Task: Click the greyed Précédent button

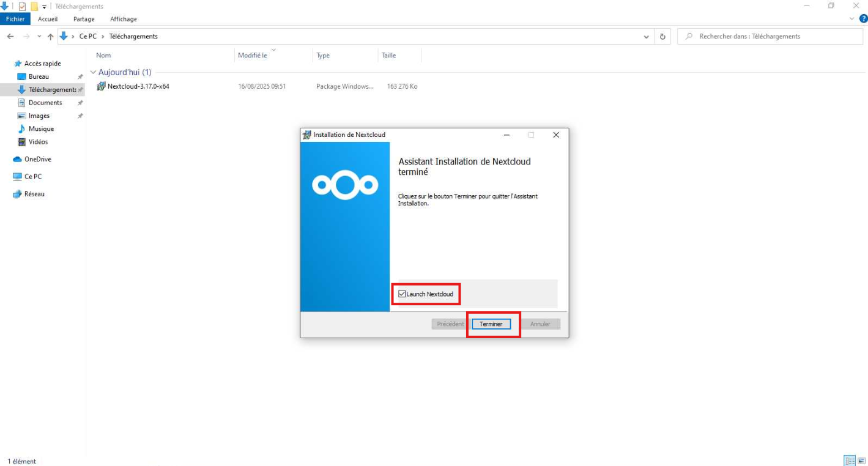Action: click(x=450, y=324)
